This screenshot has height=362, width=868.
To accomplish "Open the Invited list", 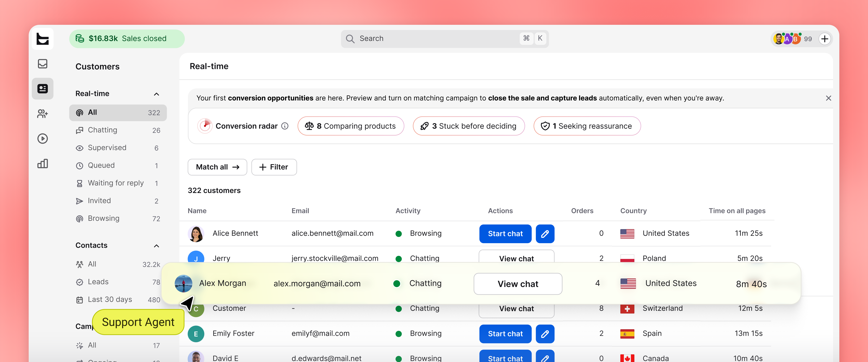I will coord(118,201).
